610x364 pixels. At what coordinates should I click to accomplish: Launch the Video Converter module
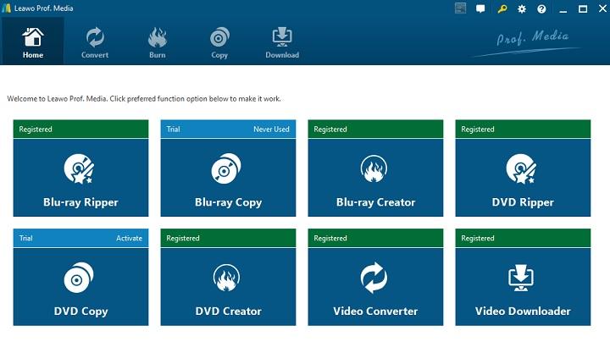pos(375,285)
